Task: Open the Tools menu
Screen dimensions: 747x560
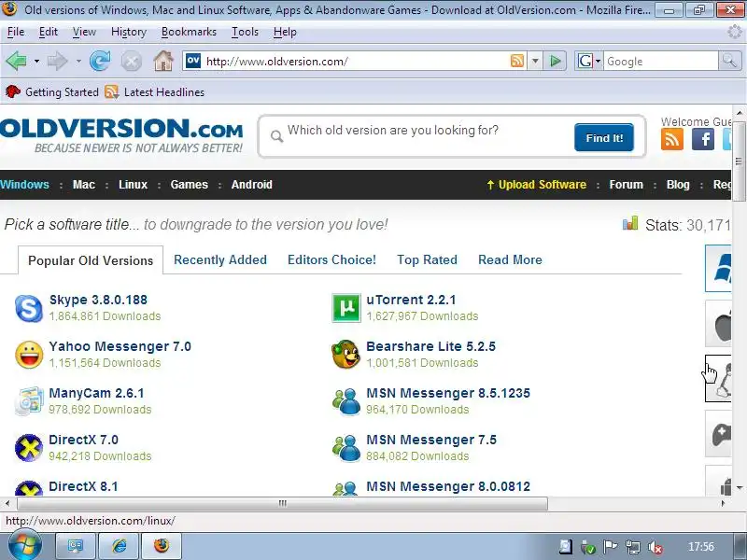Action: (x=245, y=32)
